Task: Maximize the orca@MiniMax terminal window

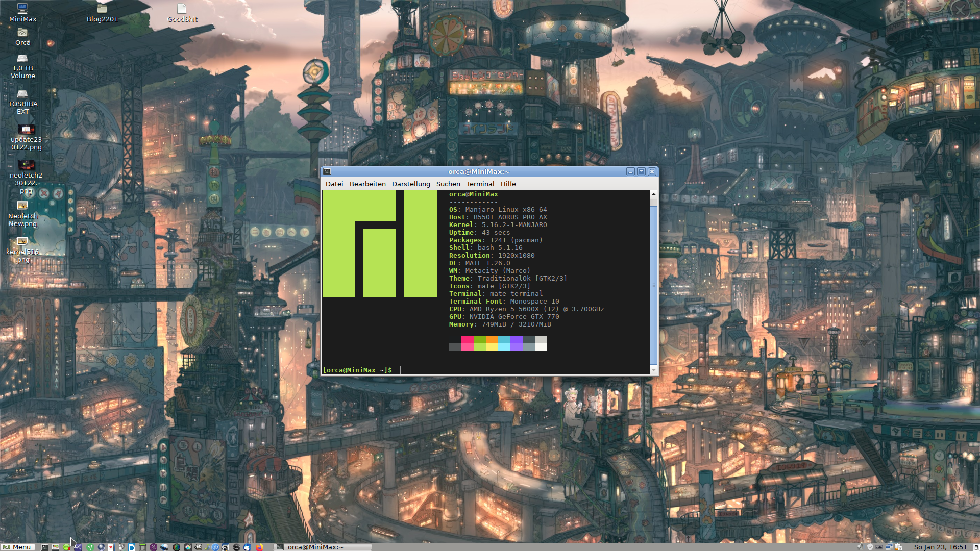Action: pos(641,172)
